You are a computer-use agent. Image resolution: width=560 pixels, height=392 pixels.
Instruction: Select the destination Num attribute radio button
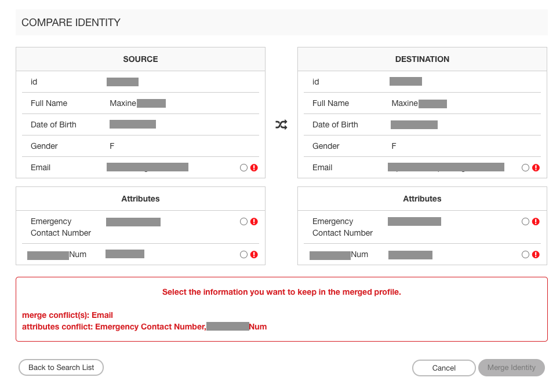pos(525,255)
